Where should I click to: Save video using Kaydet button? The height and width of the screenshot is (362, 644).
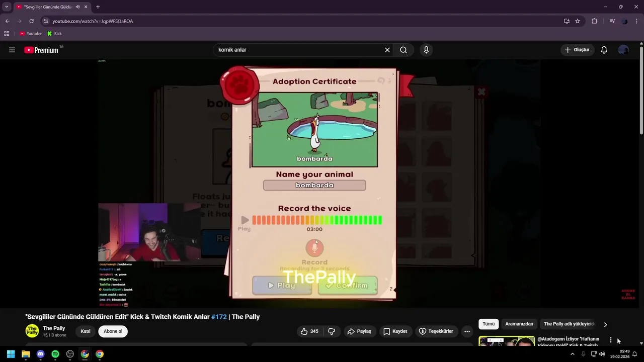click(395, 331)
